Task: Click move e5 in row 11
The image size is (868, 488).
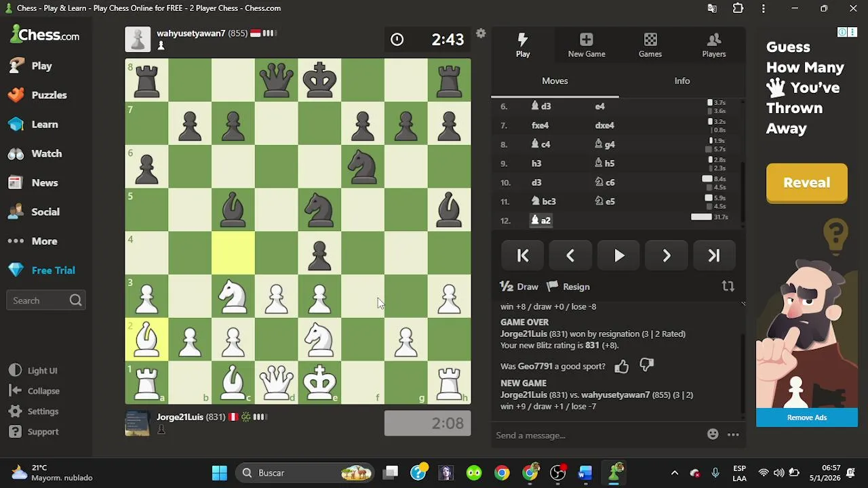Action: point(605,201)
